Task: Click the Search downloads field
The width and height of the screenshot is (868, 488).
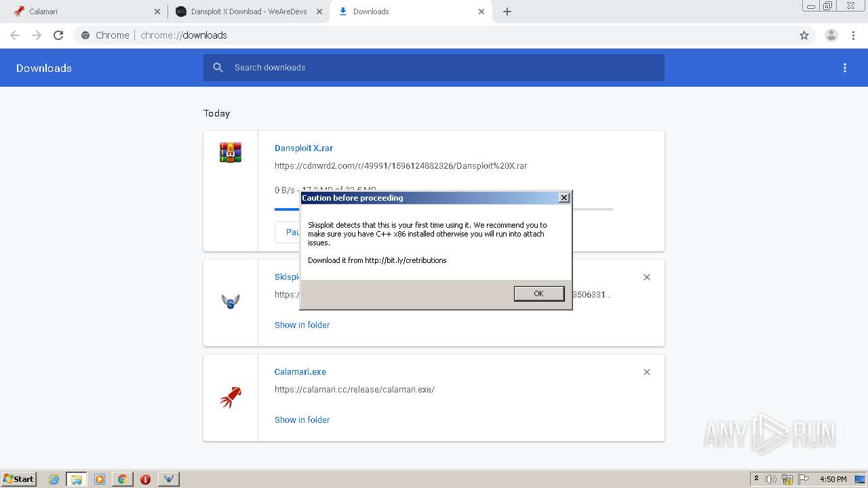Action: coord(434,68)
